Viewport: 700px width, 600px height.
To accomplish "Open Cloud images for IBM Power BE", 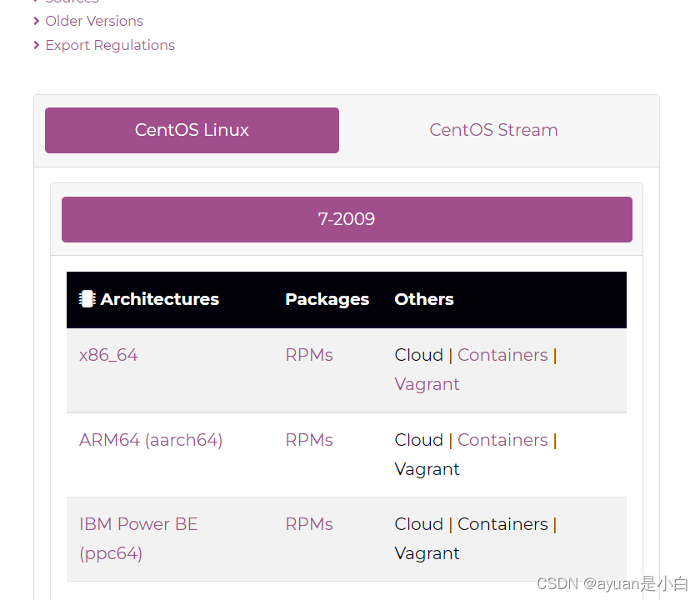I will point(419,523).
